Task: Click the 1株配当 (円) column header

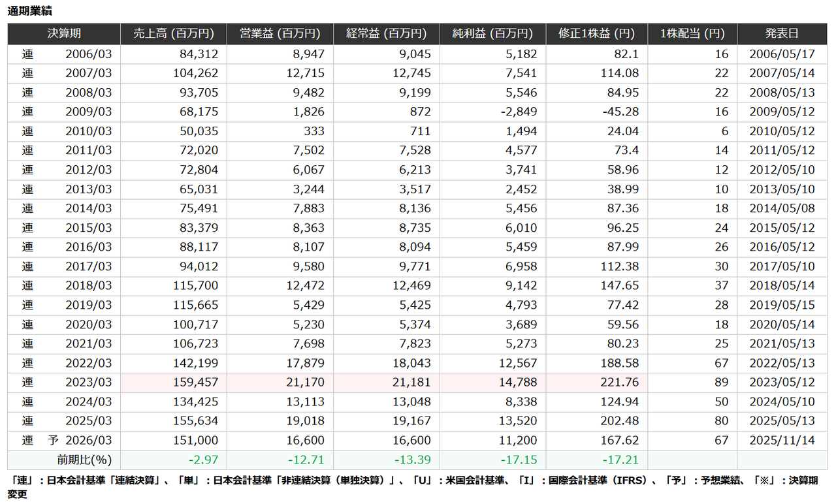Action: 692,34
